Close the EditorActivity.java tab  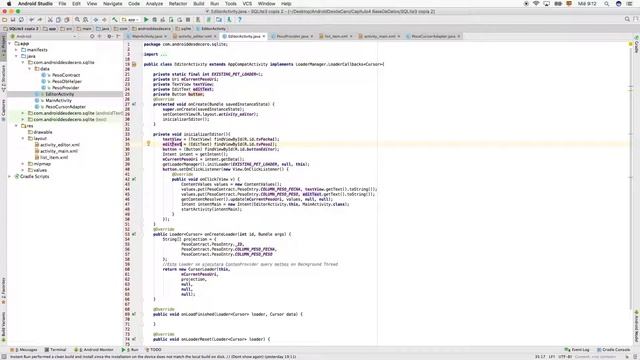[264, 36]
